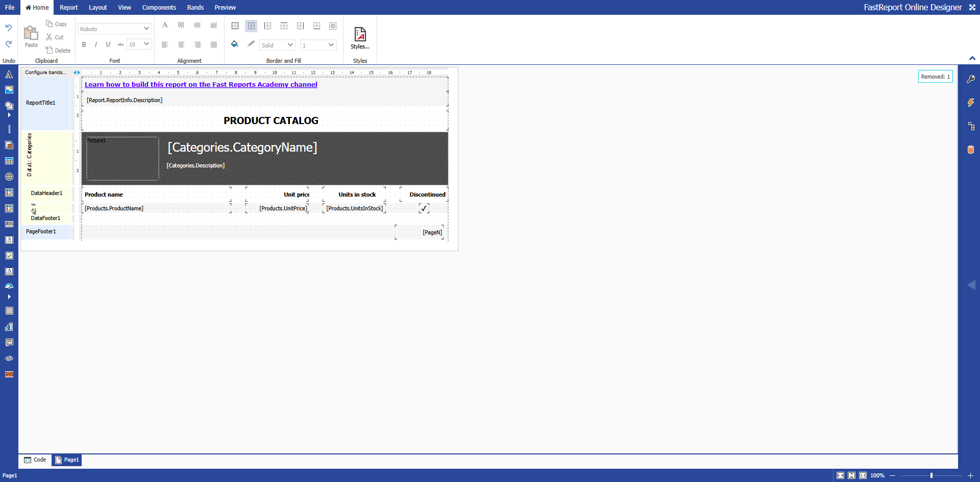
Task: Select the Shape object tool
Action: [x=9, y=106]
